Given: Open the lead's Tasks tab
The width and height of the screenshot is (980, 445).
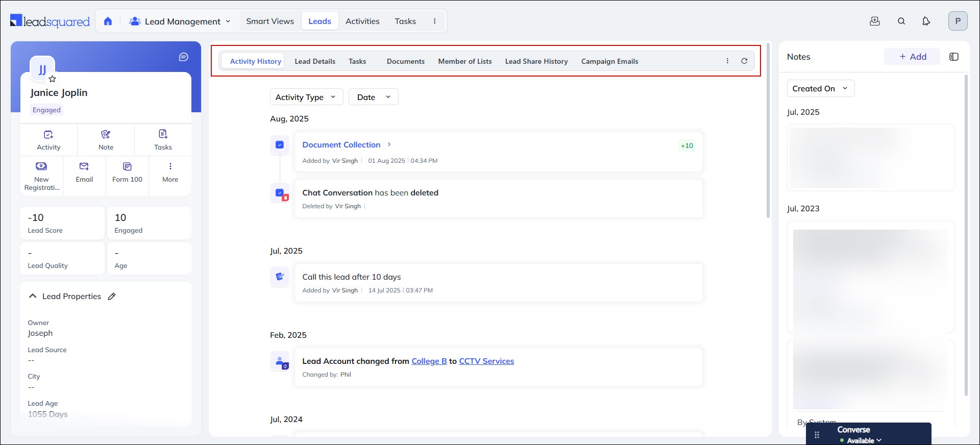Looking at the screenshot, I should (357, 61).
